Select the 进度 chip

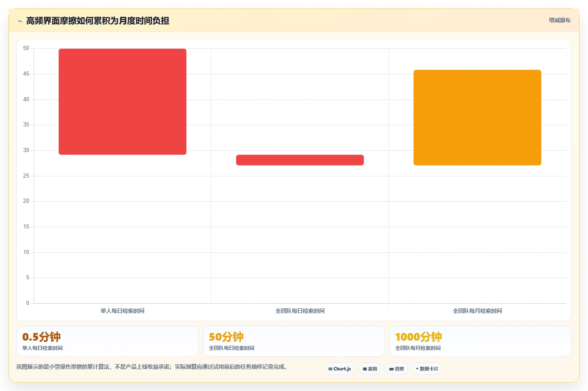coord(396,369)
